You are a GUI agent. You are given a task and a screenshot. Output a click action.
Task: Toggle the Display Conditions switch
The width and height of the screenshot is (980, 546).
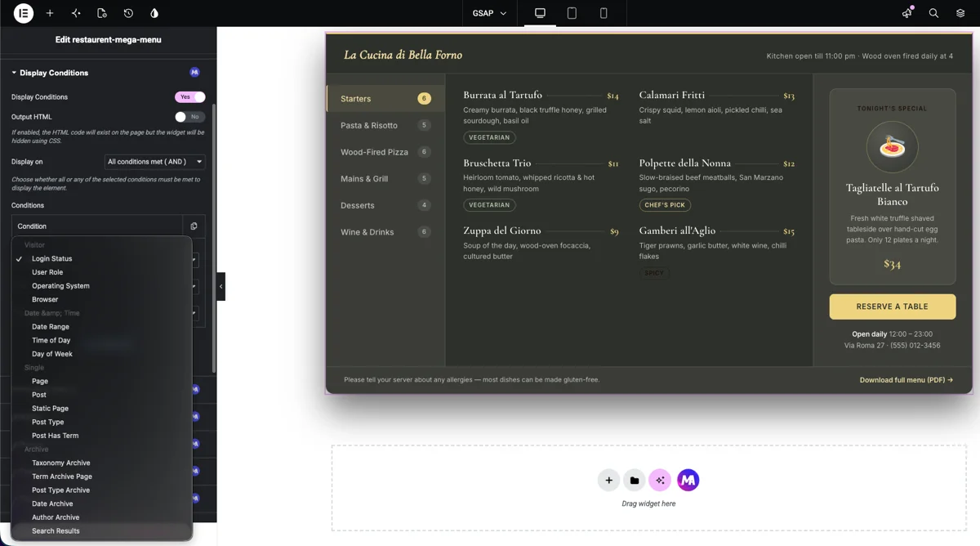[x=189, y=97]
